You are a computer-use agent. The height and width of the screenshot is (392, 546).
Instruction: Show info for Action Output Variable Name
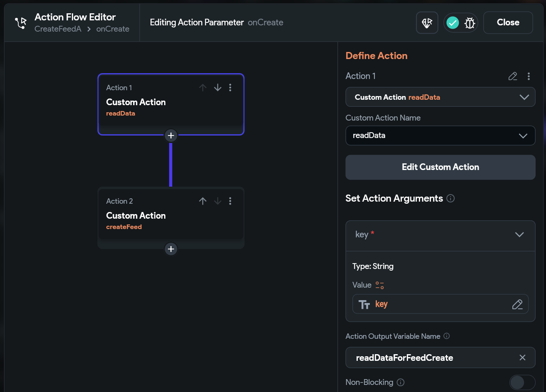[447, 336]
